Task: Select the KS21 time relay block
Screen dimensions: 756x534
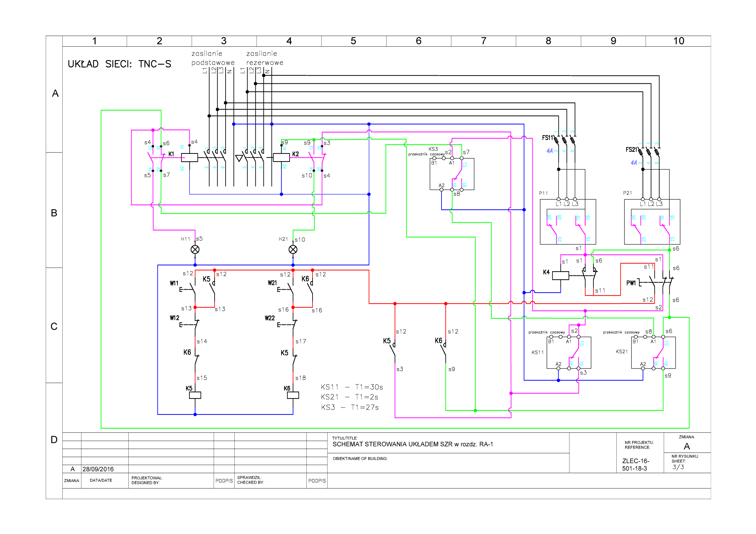Action: tap(653, 353)
